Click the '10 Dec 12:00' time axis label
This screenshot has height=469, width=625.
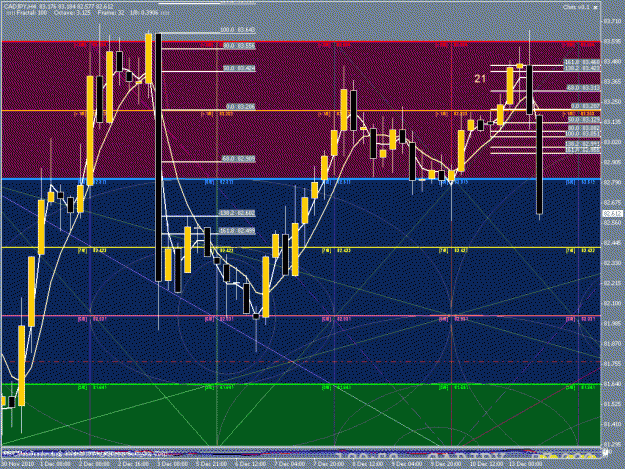[x=485, y=464]
